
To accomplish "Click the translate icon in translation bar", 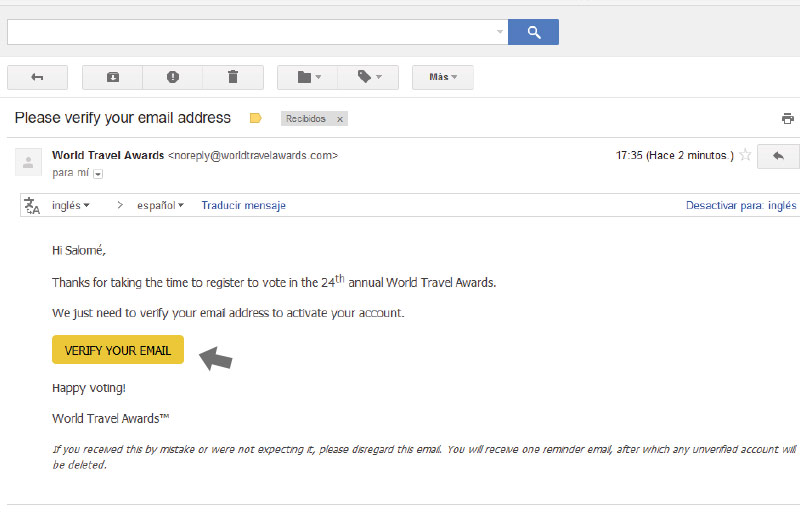I will coord(32,206).
